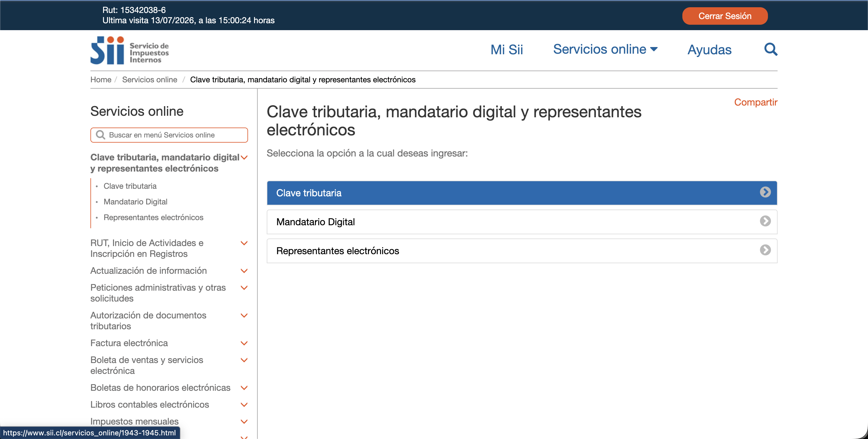Click Boleta de ventas y servicios electrónica
The height and width of the screenshot is (439, 868).
pos(147,365)
